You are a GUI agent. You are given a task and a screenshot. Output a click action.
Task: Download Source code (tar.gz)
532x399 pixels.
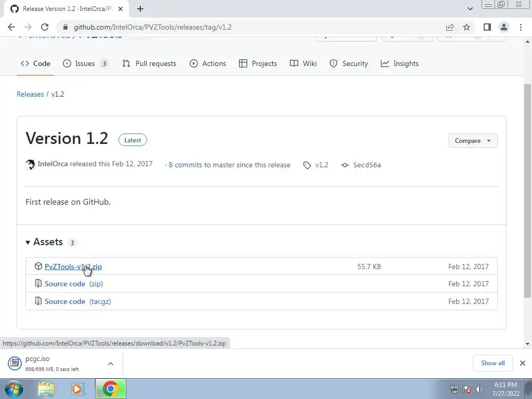coord(78,301)
